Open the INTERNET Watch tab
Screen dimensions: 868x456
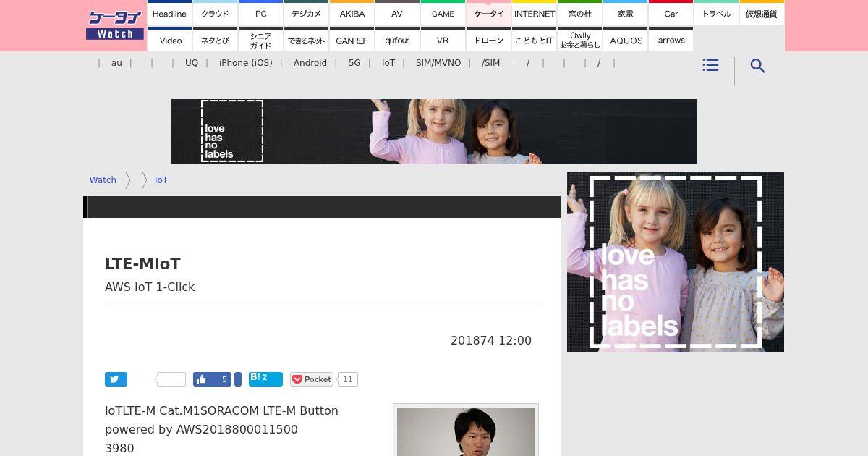coord(534,14)
